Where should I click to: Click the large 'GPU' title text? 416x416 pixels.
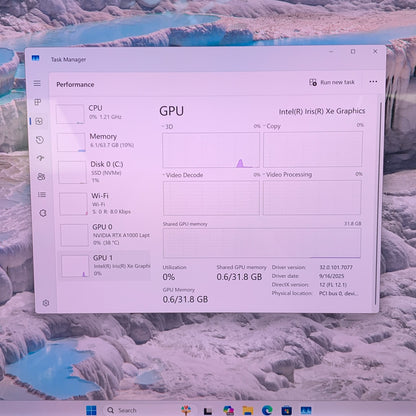pyautogui.click(x=171, y=111)
